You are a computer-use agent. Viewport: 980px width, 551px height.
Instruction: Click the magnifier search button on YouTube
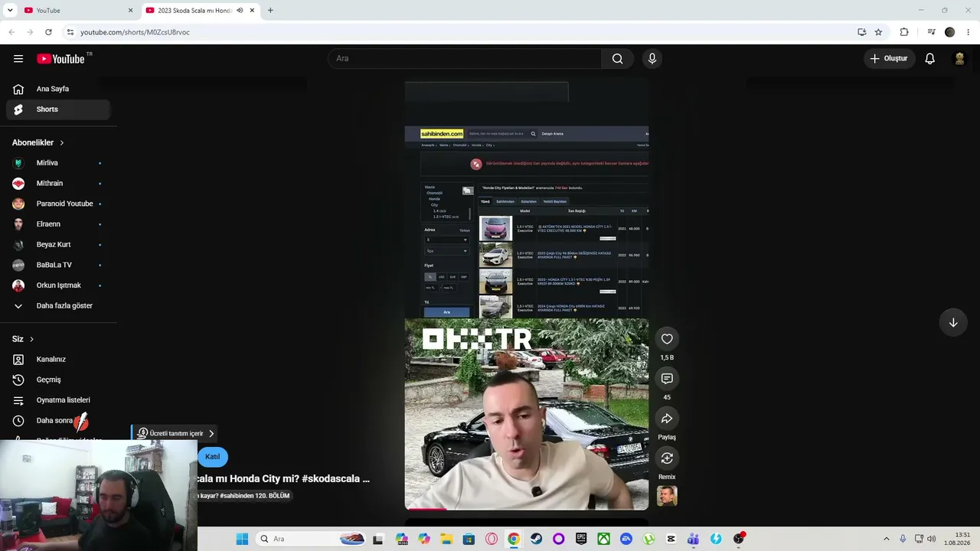click(x=617, y=59)
